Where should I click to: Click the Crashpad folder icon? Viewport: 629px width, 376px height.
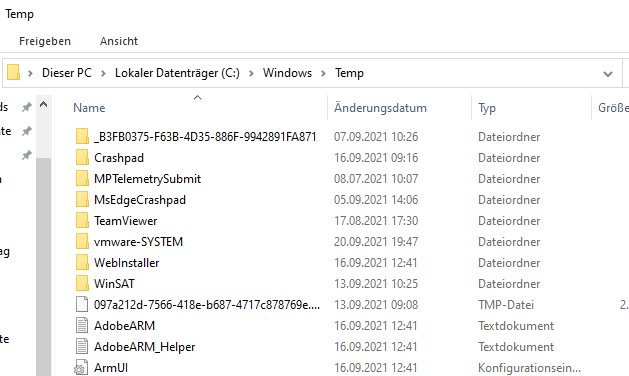82,157
